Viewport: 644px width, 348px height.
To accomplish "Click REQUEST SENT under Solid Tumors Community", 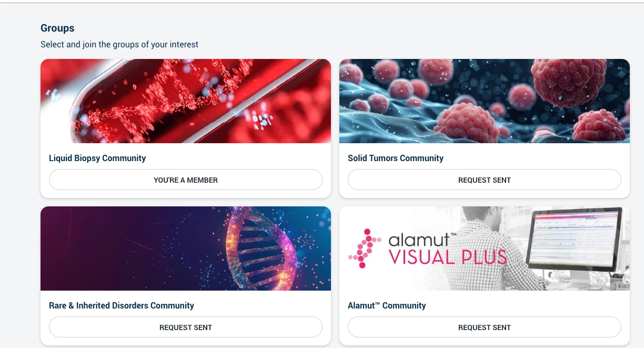I will pos(485,180).
